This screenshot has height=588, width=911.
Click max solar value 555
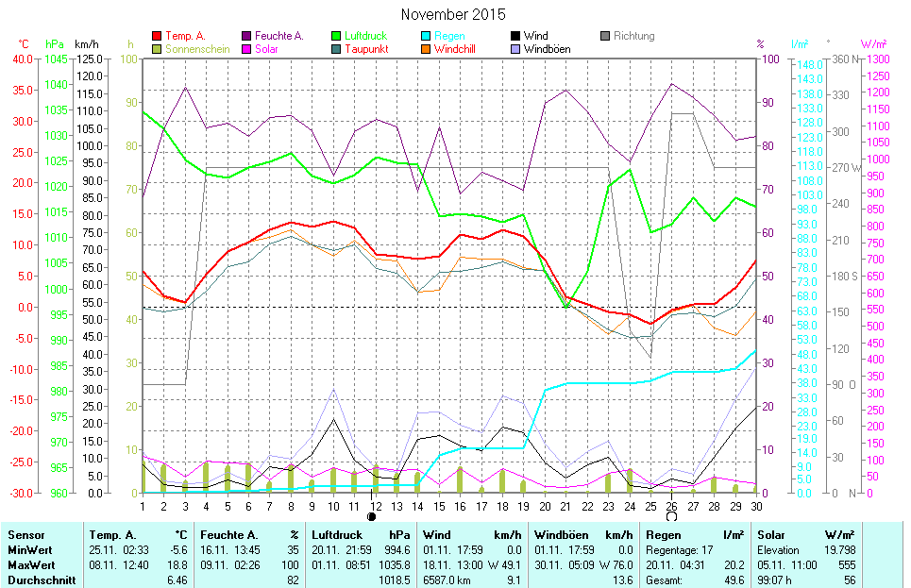[x=847, y=565]
